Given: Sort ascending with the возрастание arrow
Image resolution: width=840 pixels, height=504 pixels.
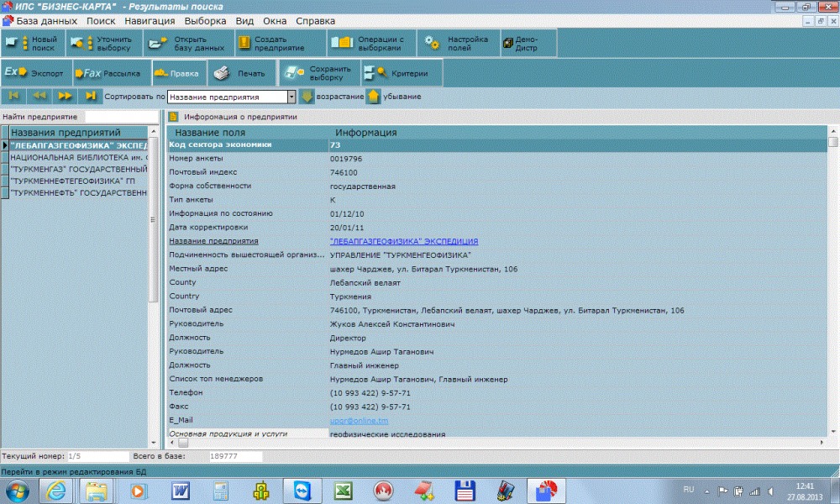Looking at the screenshot, I should 307,97.
